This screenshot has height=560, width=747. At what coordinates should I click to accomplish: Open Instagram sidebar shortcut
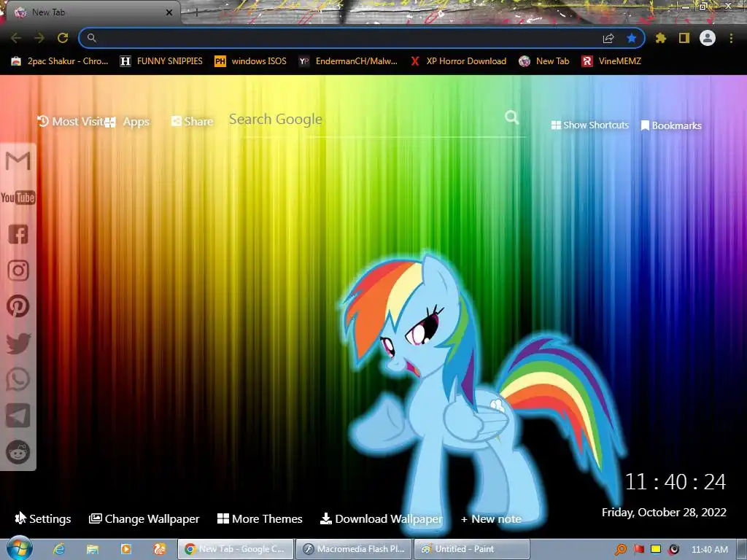pyautogui.click(x=18, y=271)
